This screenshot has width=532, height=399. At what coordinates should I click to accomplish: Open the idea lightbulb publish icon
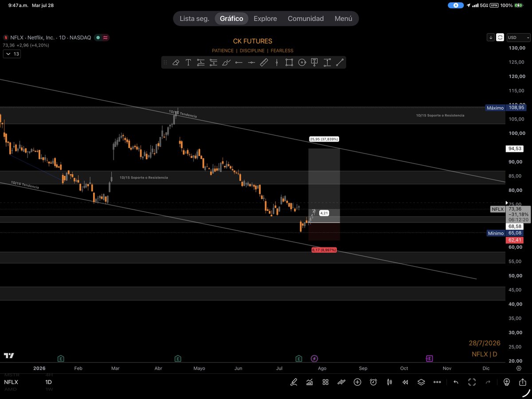click(507, 382)
